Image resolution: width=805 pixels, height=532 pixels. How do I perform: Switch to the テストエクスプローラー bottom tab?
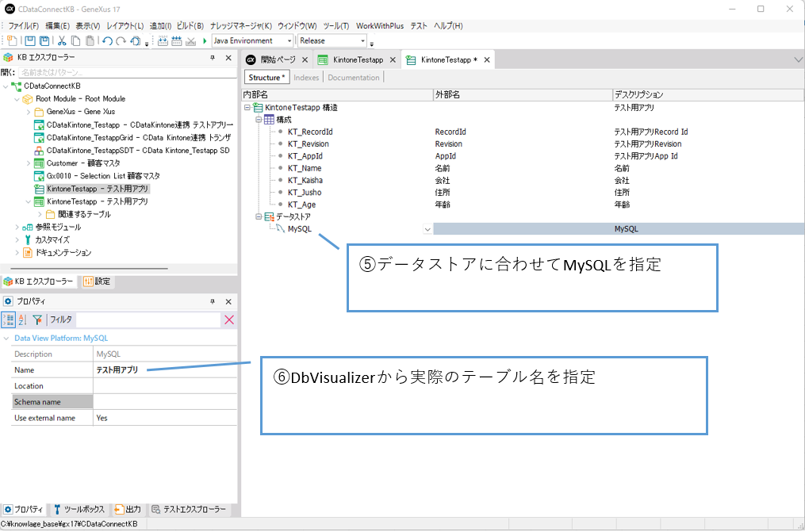[x=189, y=509]
